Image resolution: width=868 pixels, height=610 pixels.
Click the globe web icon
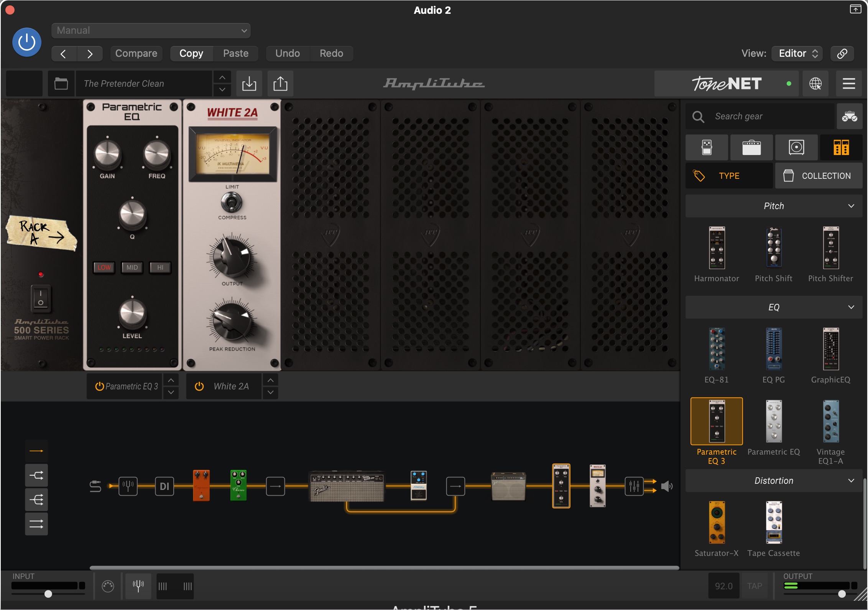[815, 83]
